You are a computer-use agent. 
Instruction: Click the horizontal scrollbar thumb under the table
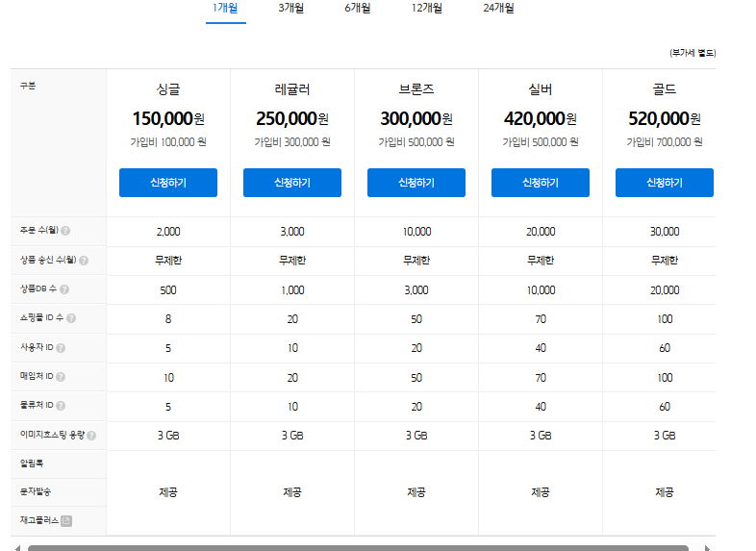(358, 548)
